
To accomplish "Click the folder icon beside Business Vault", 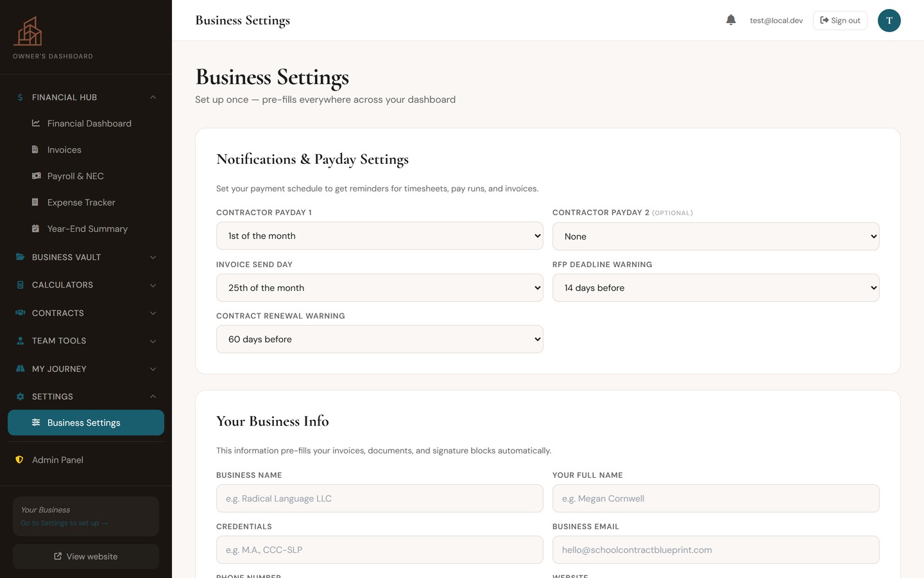I will [20, 257].
